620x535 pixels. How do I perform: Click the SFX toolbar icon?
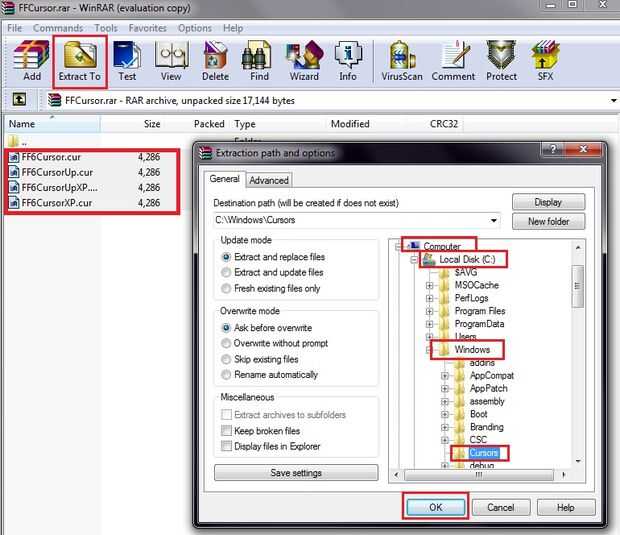(x=545, y=61)
